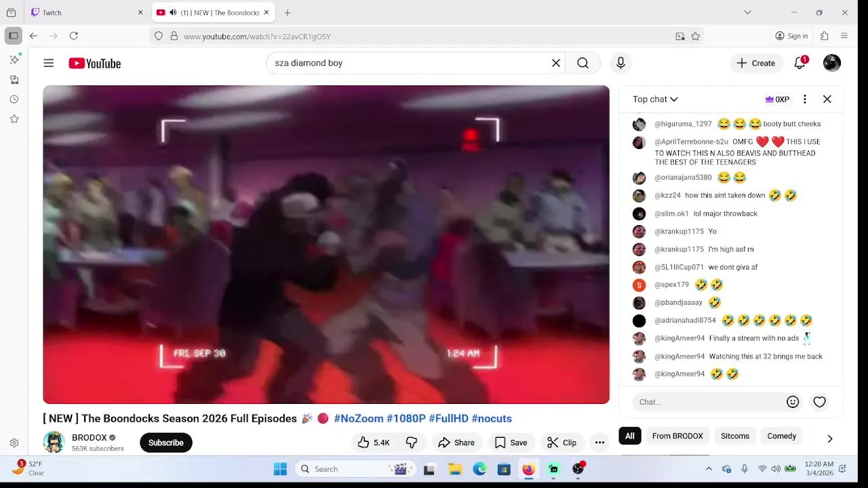The width and height of the screenshot is (868, 488).
Task: Select the All filter chip
Action: pyautogui.click(x=630, y=436)
